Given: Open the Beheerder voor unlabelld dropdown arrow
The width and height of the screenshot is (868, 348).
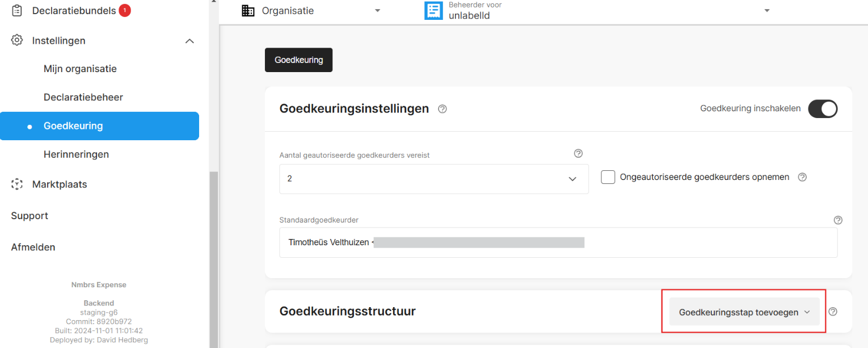Looking at the screenshot, I should click(x=767, y=11).
